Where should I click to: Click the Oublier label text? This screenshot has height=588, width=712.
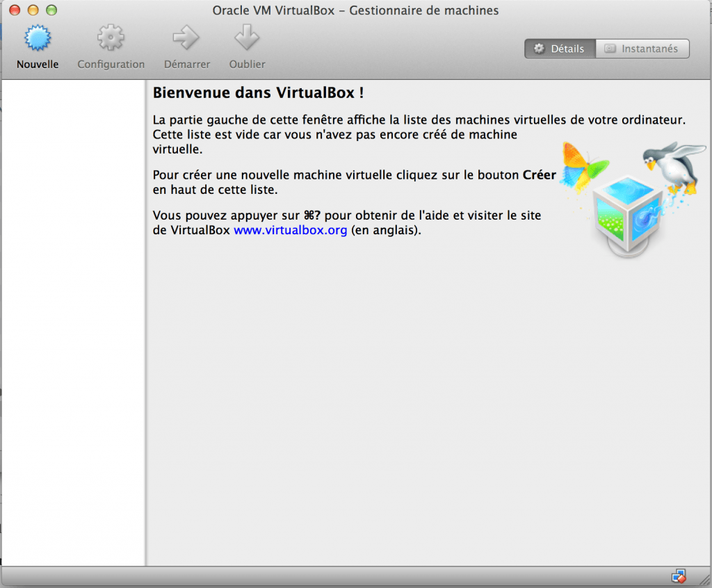coord(247,64)
